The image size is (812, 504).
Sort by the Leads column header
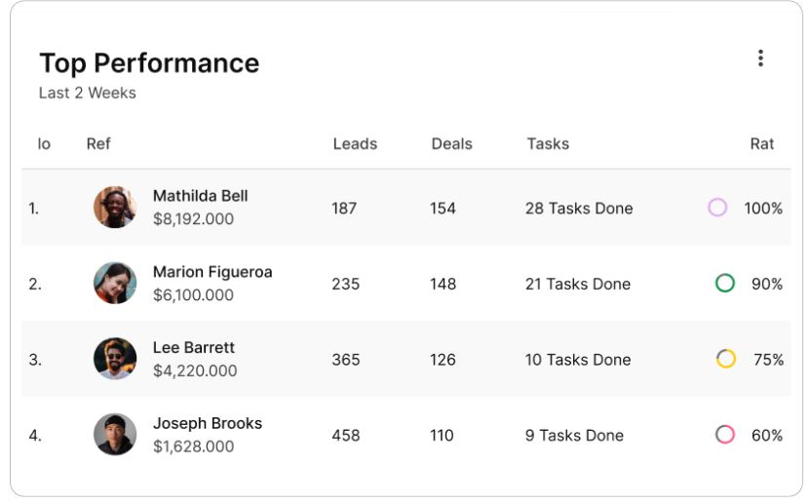pyautogui.click(x=355, y=144)
